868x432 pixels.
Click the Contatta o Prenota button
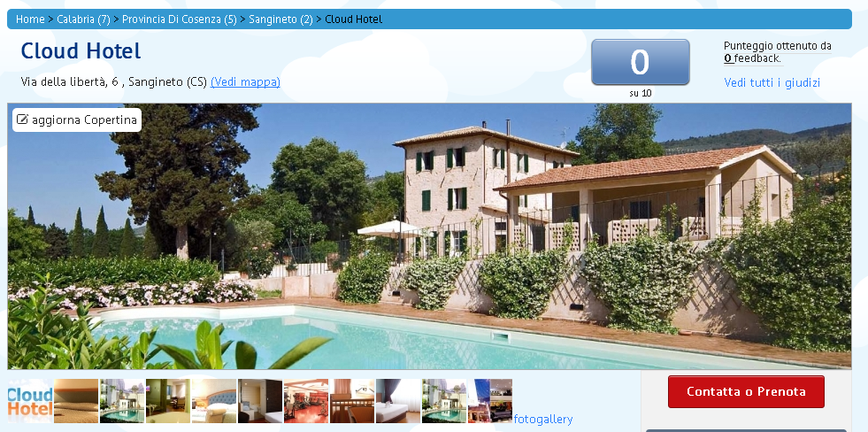746,391
